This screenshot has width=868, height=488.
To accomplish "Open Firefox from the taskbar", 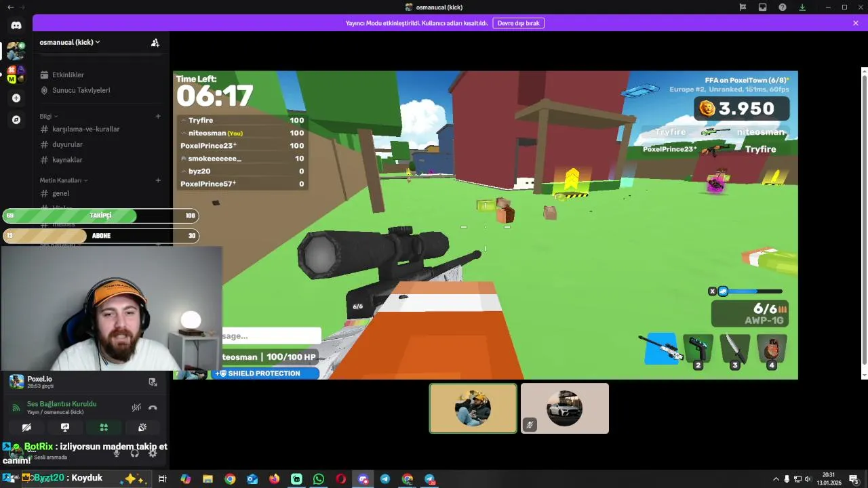I will coord(274,479).
